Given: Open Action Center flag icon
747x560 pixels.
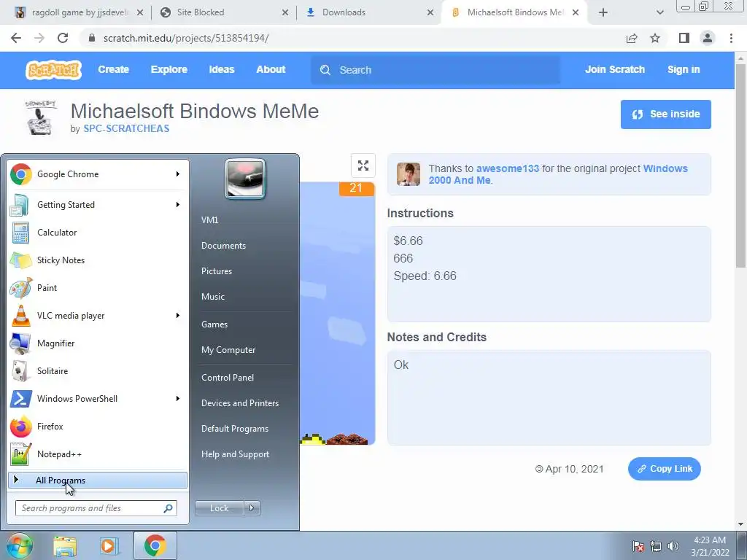Looking at the screenshot, I should coord(638,546).
